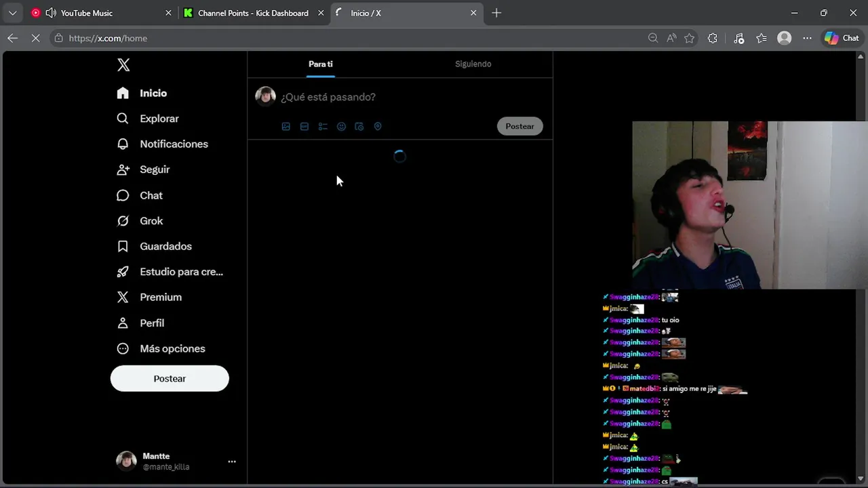Open browser profile avatar
The image size is (868, 488).
pyautogui.click(x=785, y=38)
